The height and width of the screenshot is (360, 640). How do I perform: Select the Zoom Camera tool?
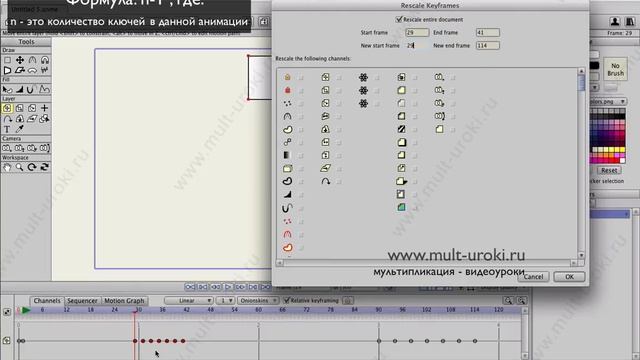pos(20,148)
